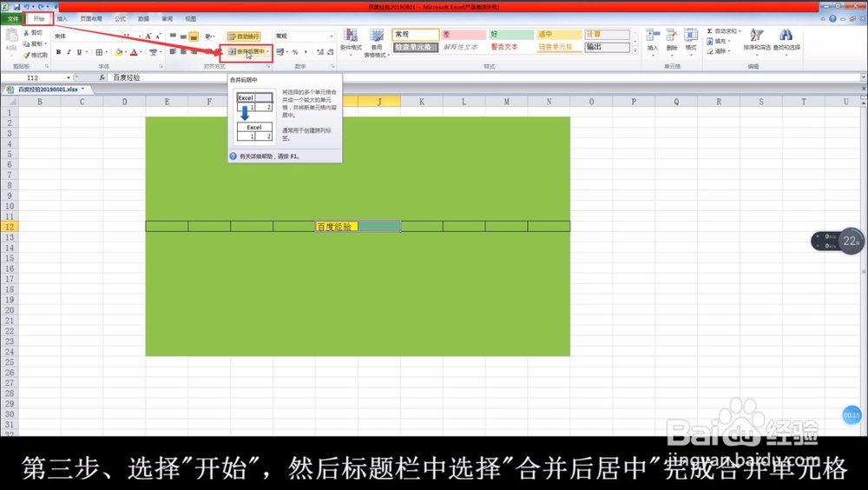The height and width of the screenshot is (490, 868).
Task: Open the File (文件) tab
Action: (11, 19)
